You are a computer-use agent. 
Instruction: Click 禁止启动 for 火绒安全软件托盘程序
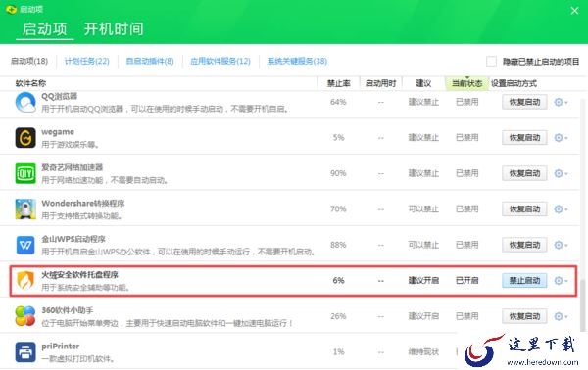coord(524,281)
